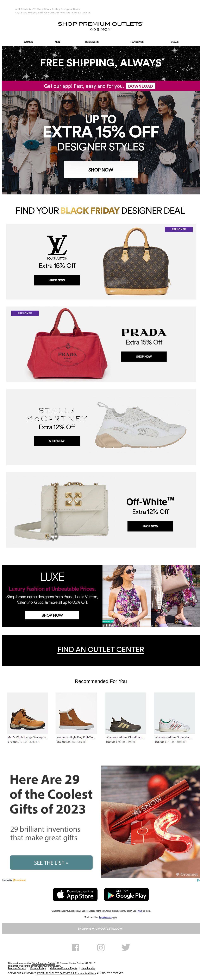
Task: Click Off-White SHOP NOW button
Action: [x=150, y=526]
